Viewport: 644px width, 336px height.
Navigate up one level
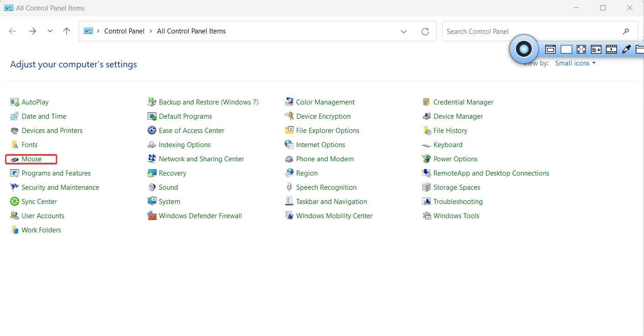(x=66, y=31)
